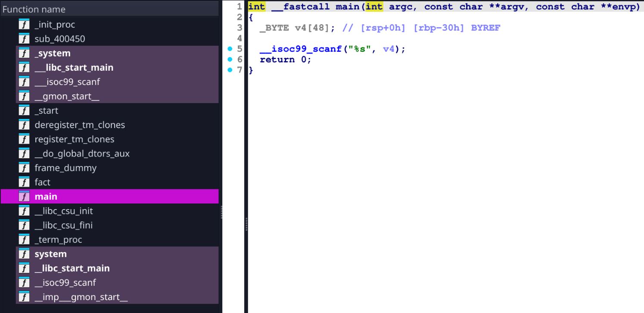Click the icon next to __imp___gmon_start__
This screenshot has width=644, height=313.
click(x=24, y=297)
